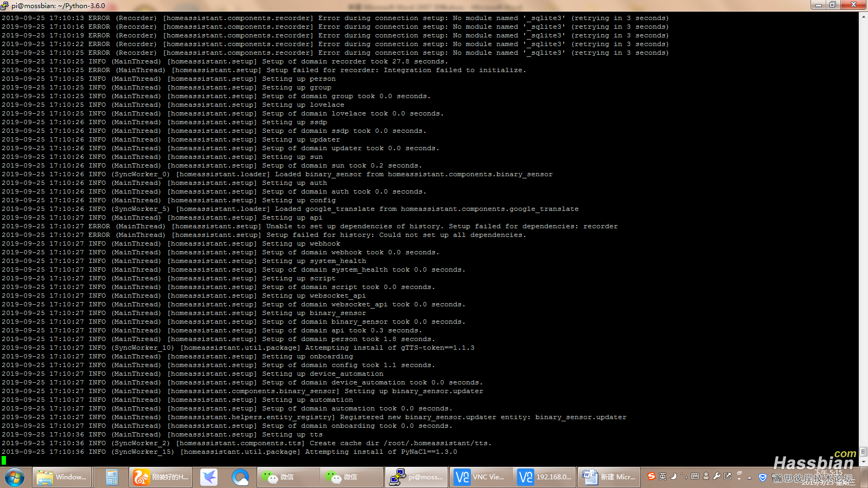Toggle the Sogou English/Chinese mode indicator
The image size is (868, 488).
(x=662, y=476)
